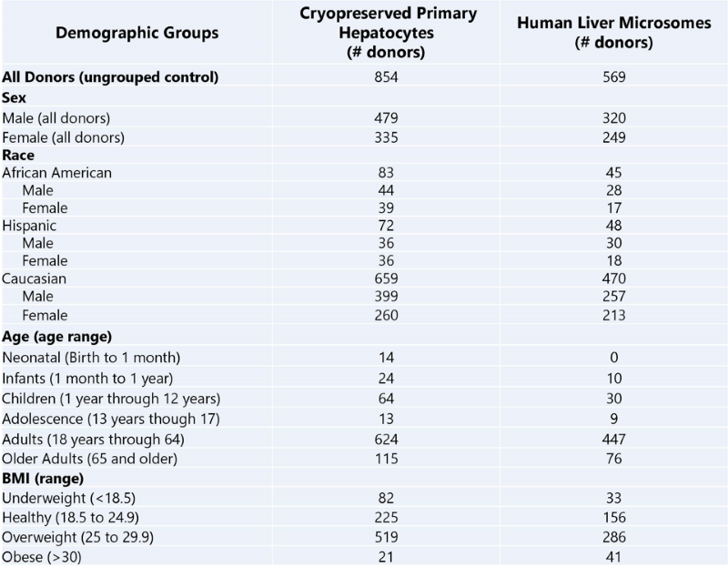Click the Human Liver Microsomes column header
The image size is (728, 567).
(x=615, y=33)
